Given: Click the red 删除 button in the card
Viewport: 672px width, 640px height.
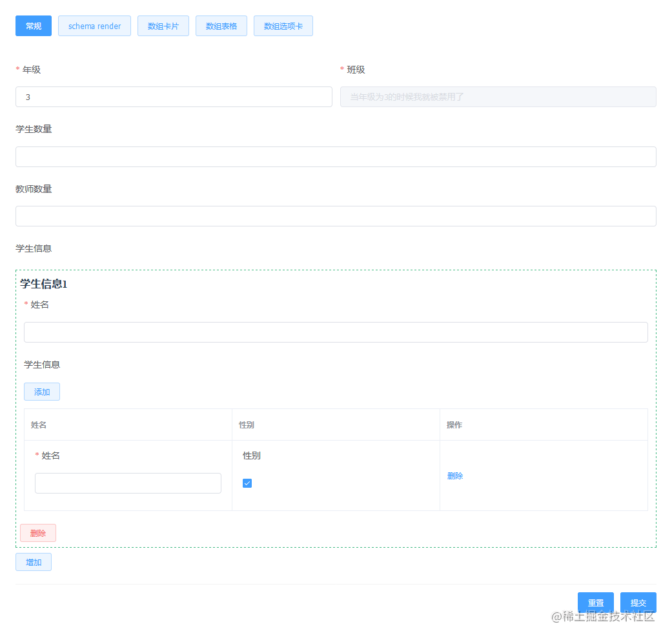Looking at the screenshot, I should point(37,532).
